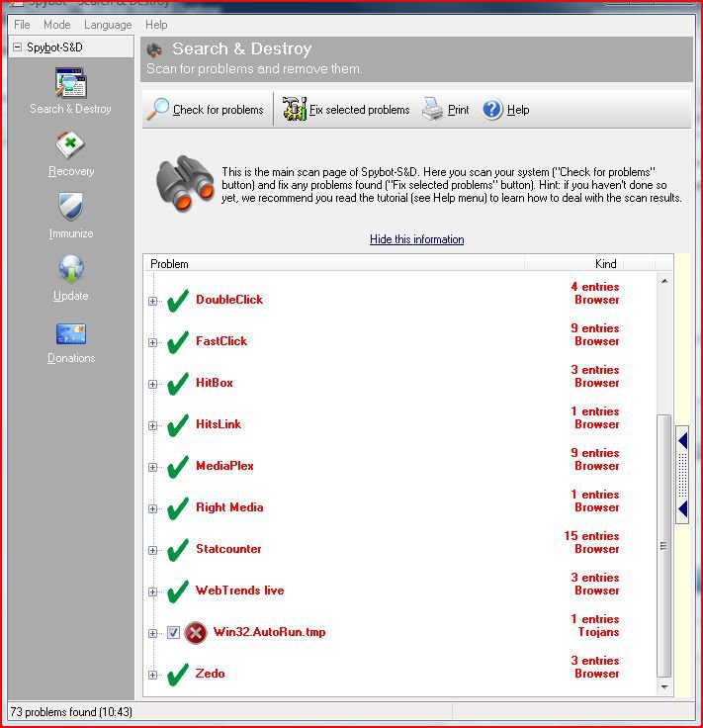Toggle the green checkmark for FastClick
703x728 pixels.
(x=178, y=342)
